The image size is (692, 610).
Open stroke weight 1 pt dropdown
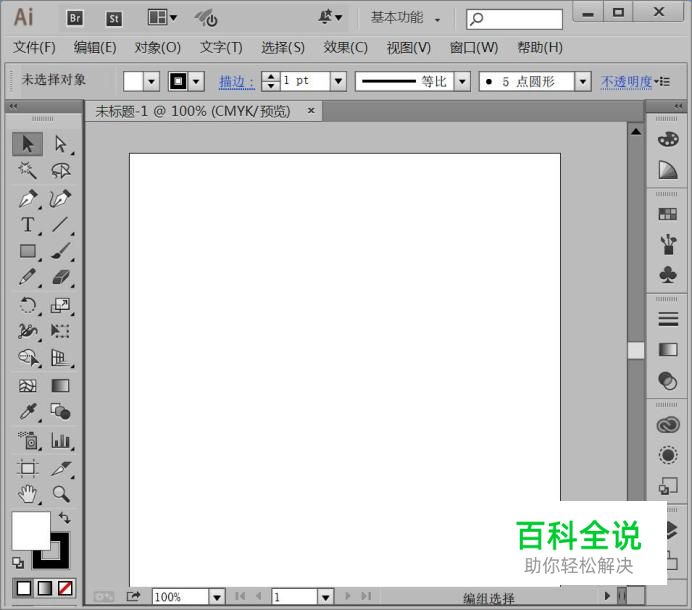338,81
